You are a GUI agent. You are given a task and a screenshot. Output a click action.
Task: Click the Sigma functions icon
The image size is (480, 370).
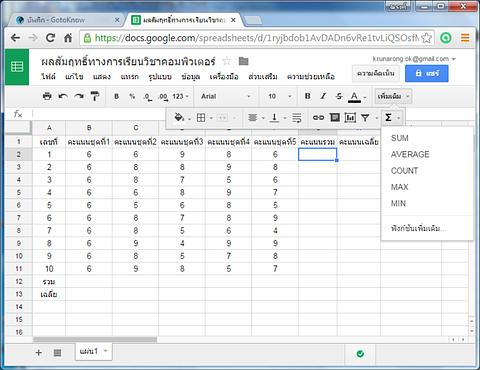tap(388, 117)
